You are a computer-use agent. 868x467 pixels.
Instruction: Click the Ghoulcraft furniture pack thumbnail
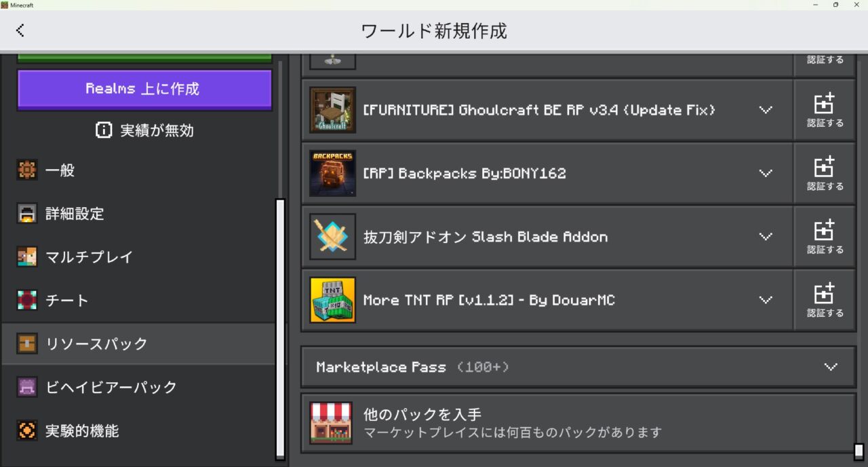click(332, 110)
